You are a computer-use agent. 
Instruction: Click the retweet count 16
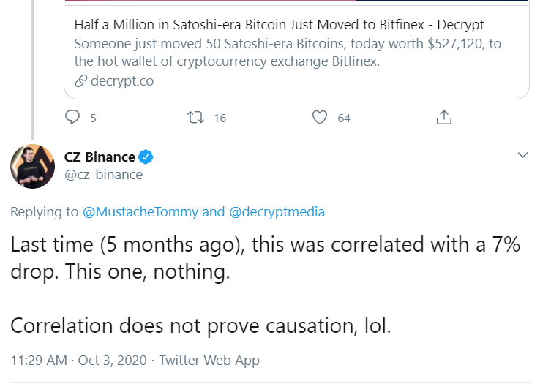tap(220, 118)
